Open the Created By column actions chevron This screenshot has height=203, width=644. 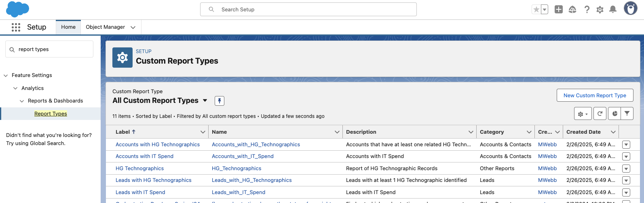pyautogui.click(x=557, y=132)
